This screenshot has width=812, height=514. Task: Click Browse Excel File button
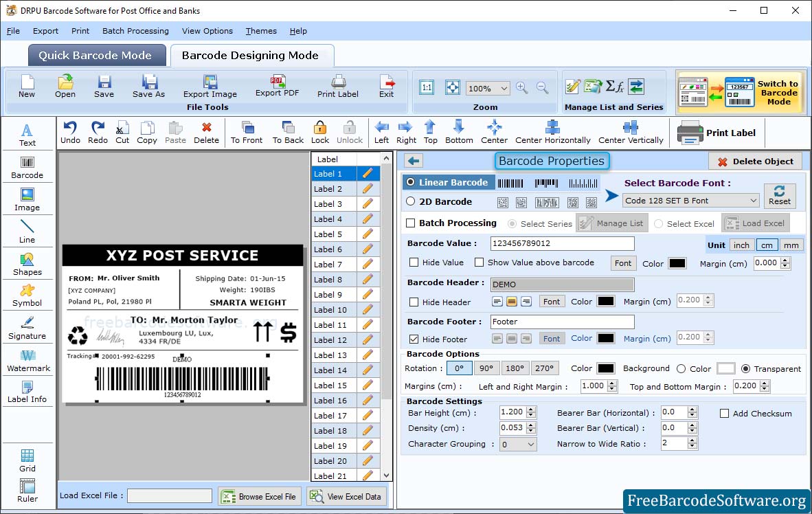click(x=259, y=496)
